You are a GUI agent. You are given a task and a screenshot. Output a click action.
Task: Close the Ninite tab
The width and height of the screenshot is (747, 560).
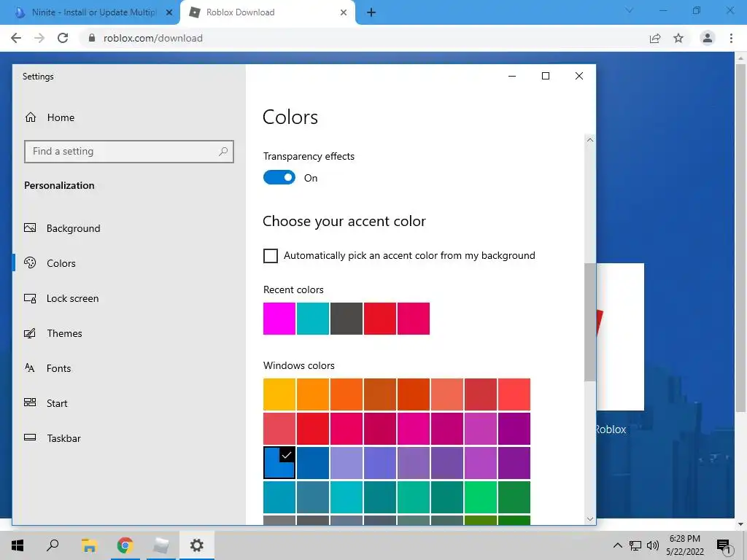tap(169, 12)
